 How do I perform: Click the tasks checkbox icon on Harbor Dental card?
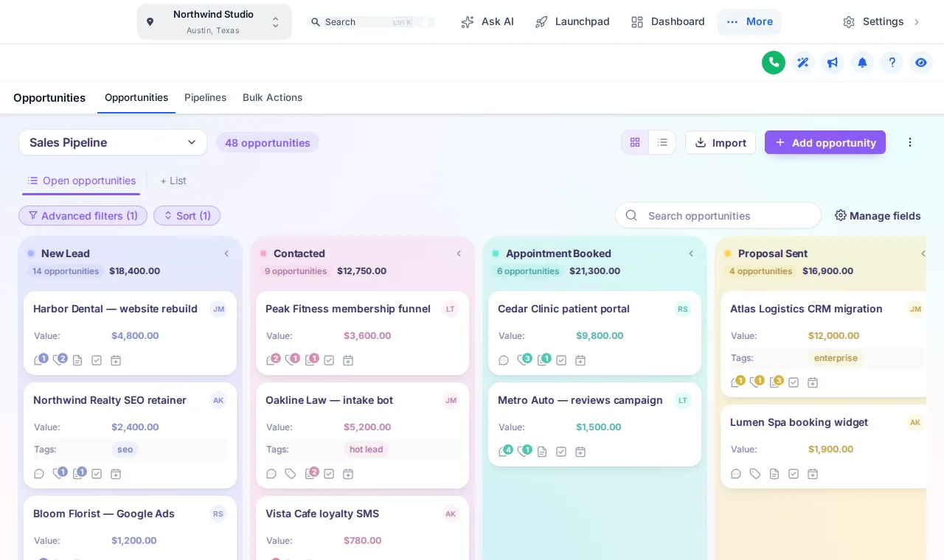pyautogui.click(x=97, y=360)
